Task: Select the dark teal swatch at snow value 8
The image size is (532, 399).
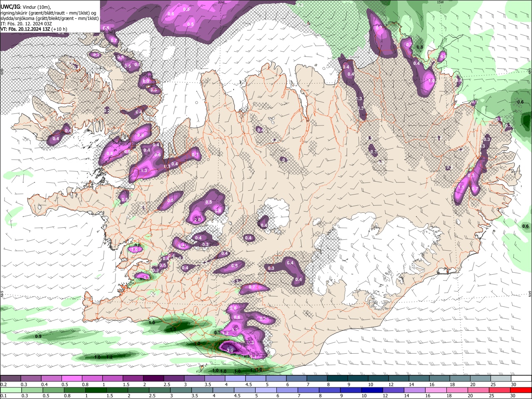Action: tap(337, 379)
